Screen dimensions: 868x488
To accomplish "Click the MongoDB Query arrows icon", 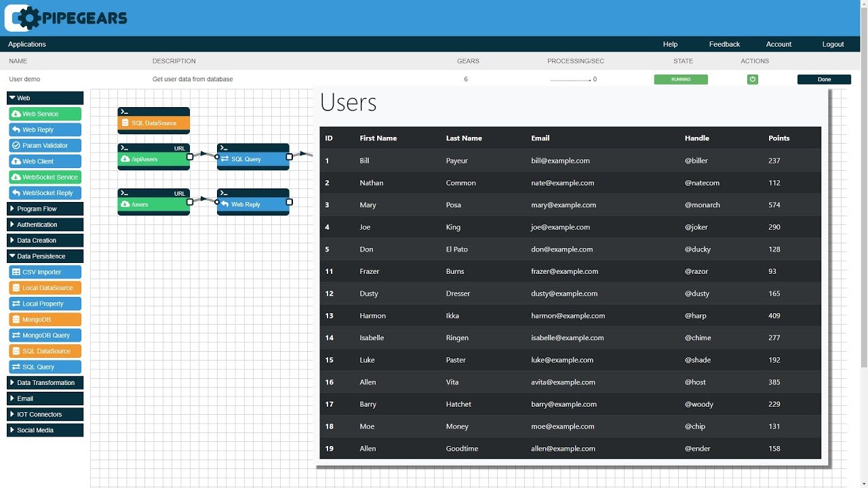I will (16, 335).
